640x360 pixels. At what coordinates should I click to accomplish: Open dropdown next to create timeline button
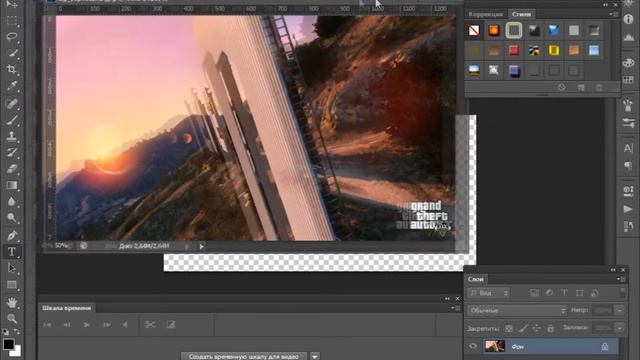[x=315, y=356]
